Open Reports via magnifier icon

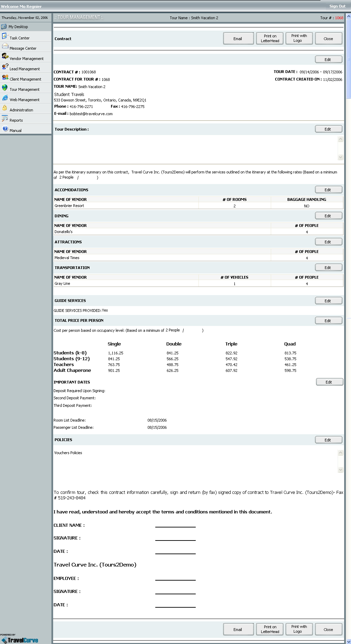pos(5,119)
